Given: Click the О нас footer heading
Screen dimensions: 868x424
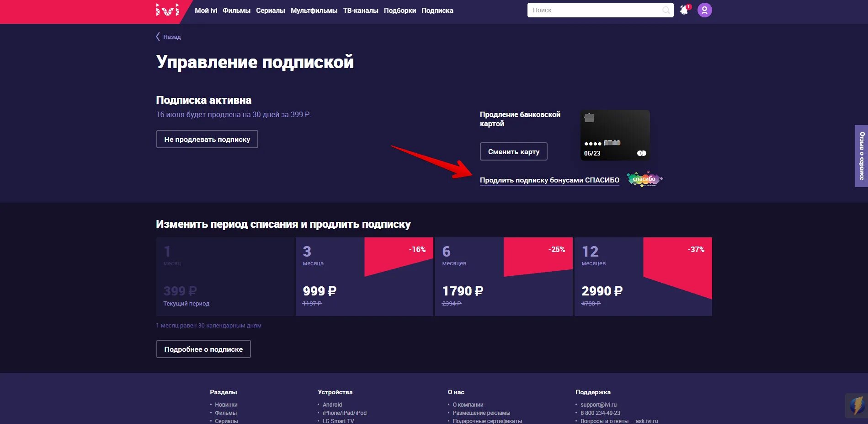Looking at the screenshot, I should [456, 392].
